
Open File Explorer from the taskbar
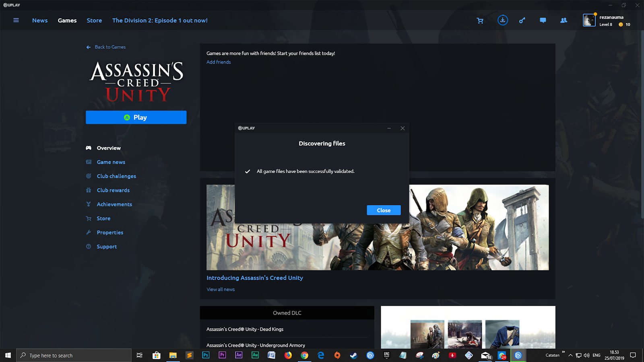coord(173,355)
